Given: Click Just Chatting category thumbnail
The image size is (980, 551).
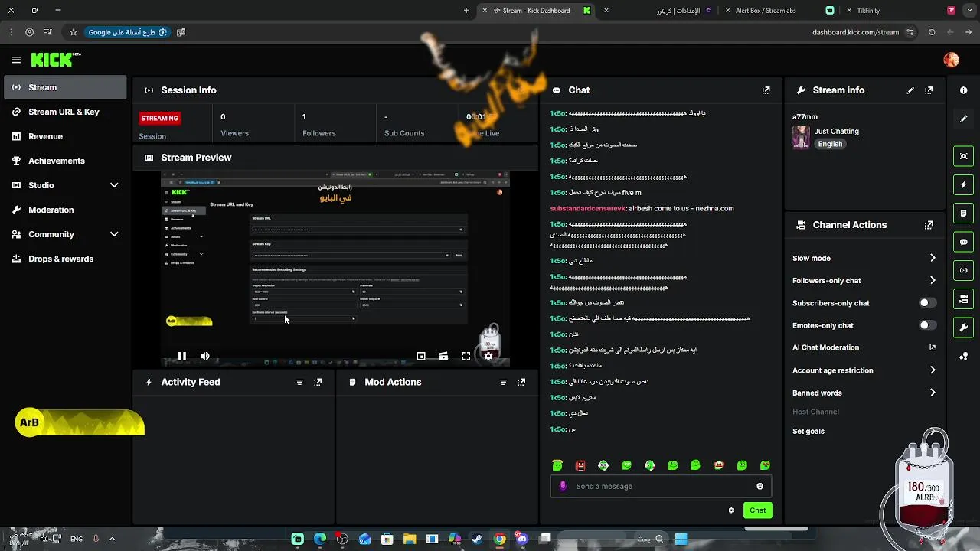Looking at the screenshot, I should (801, 138).
